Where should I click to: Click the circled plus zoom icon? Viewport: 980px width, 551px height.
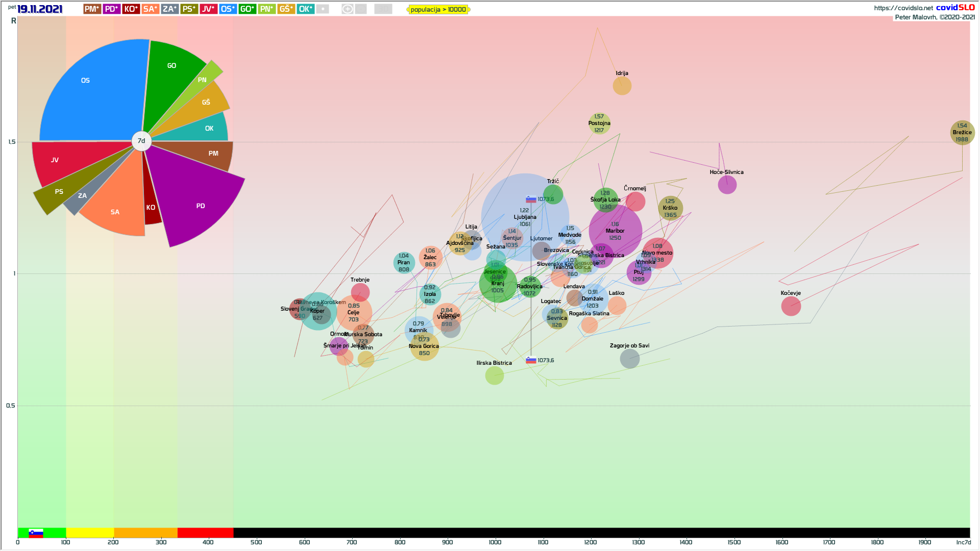click(348, 9)
